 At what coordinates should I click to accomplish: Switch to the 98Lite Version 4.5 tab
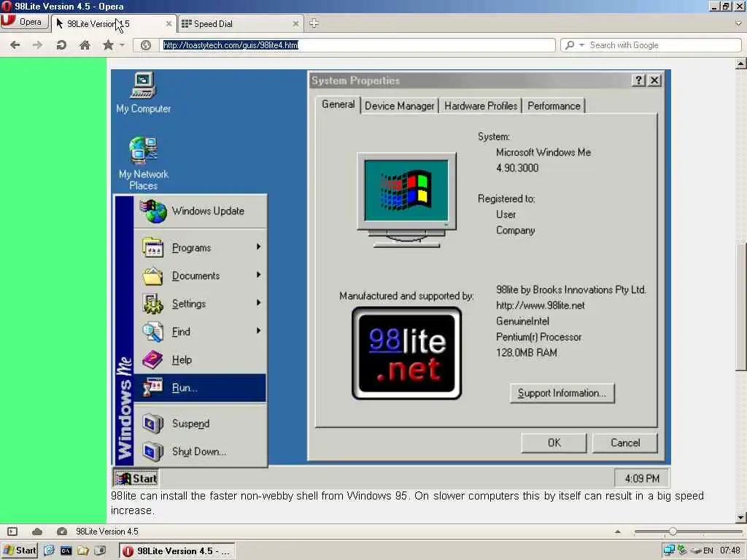pos(114,24)
